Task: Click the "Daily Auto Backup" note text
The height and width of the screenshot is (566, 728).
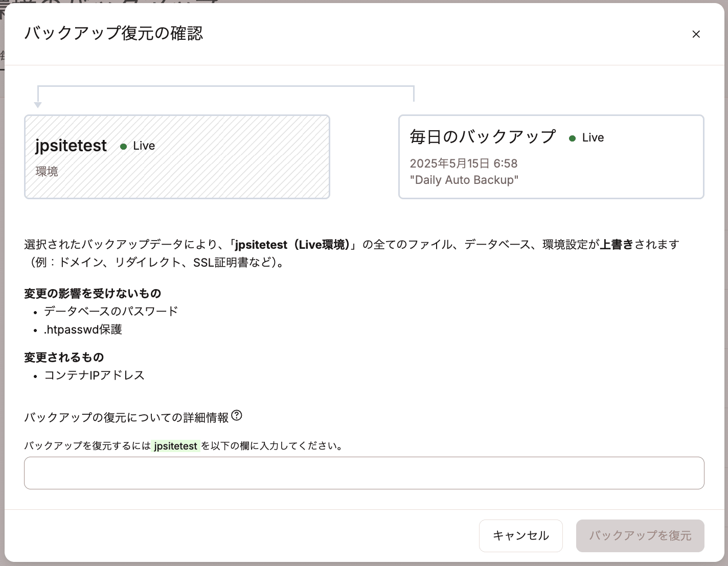Action: [464, 180]
